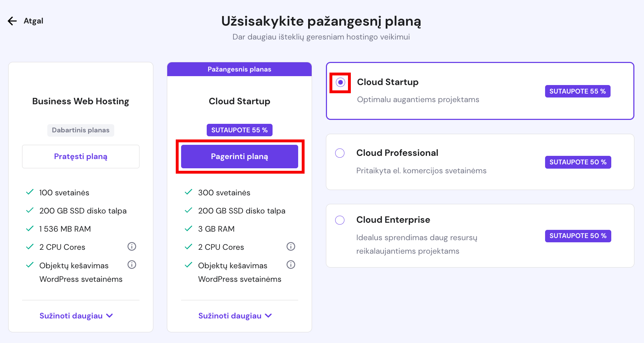Select the Cloud Enterprise radio button

(x=340, y=220)
